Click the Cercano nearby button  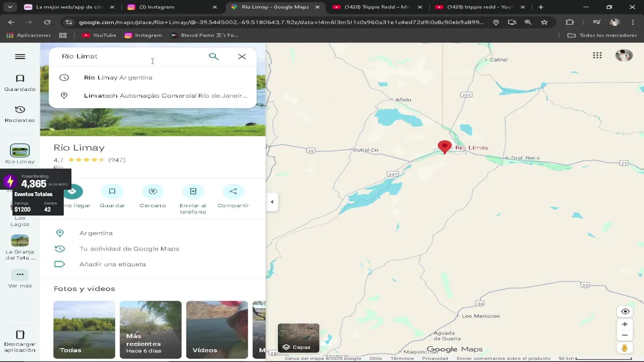[152, 196]
